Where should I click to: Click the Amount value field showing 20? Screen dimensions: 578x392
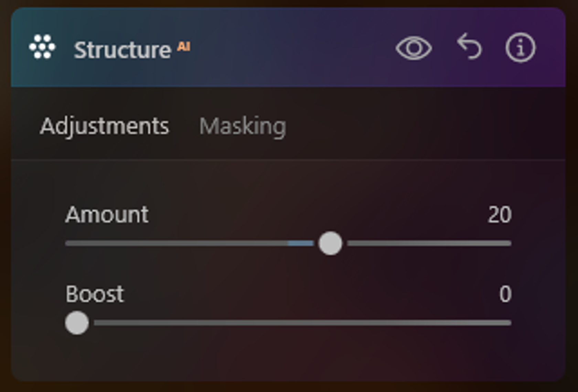click(x=500, y=215)
